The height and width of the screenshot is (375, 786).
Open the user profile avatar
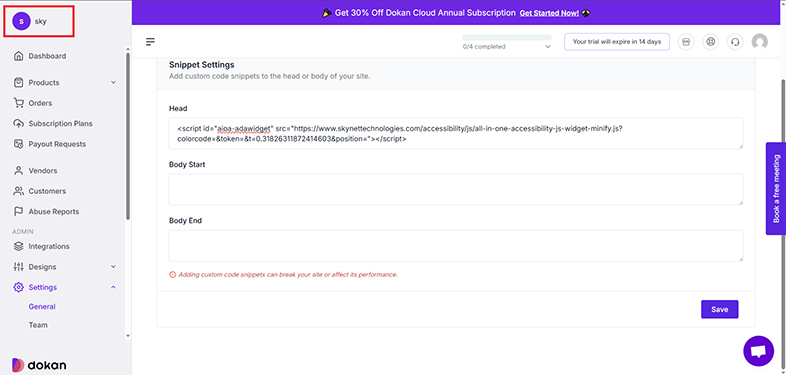(759, 42)
